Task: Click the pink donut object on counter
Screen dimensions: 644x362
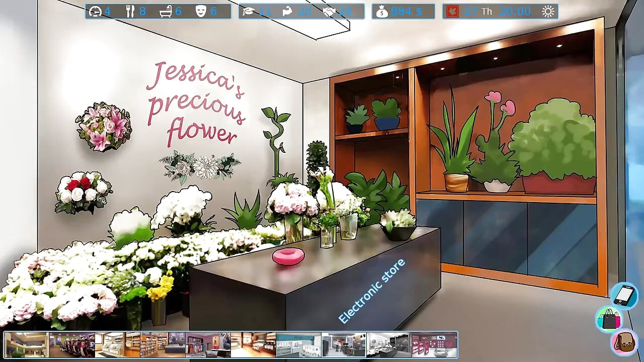Action: coord(288,256)
